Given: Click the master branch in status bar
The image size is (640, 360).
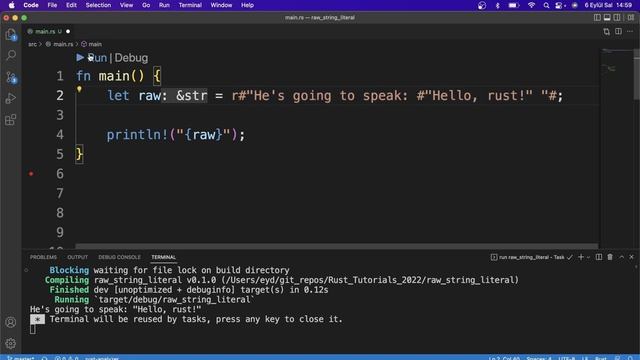Looking at the screenshot, I should coord(21,358).
